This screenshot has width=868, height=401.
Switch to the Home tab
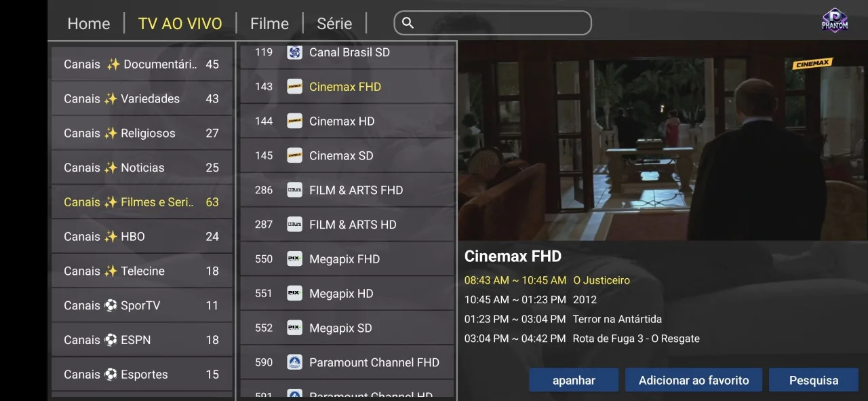click(88, 24)
